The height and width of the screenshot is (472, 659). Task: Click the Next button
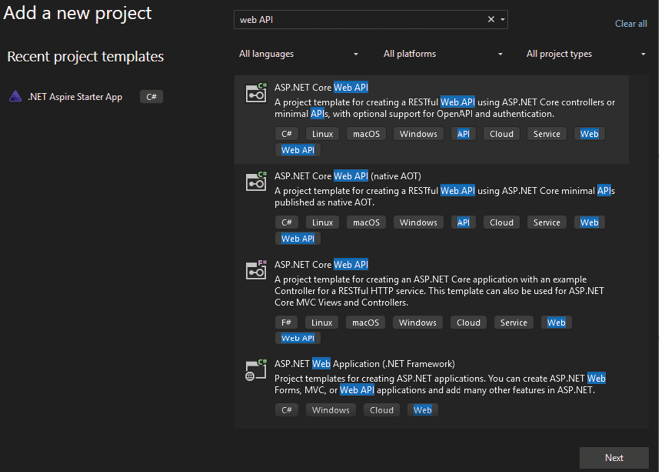614,458
